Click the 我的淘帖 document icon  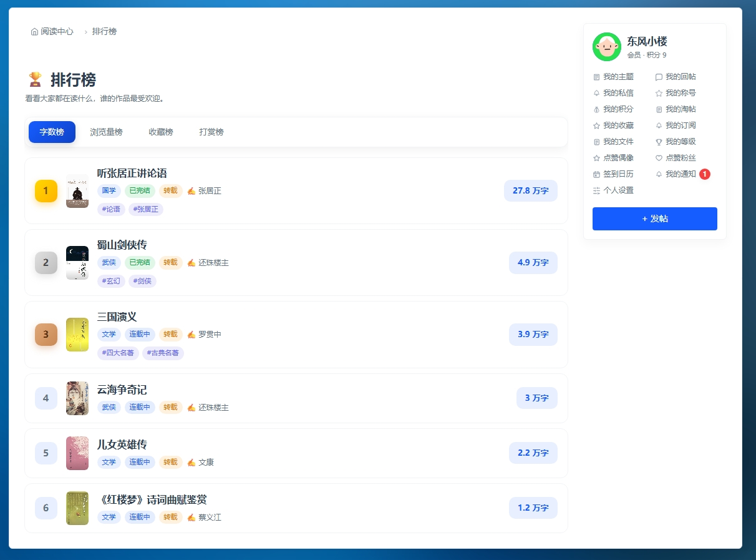click(x=659, y=109)
